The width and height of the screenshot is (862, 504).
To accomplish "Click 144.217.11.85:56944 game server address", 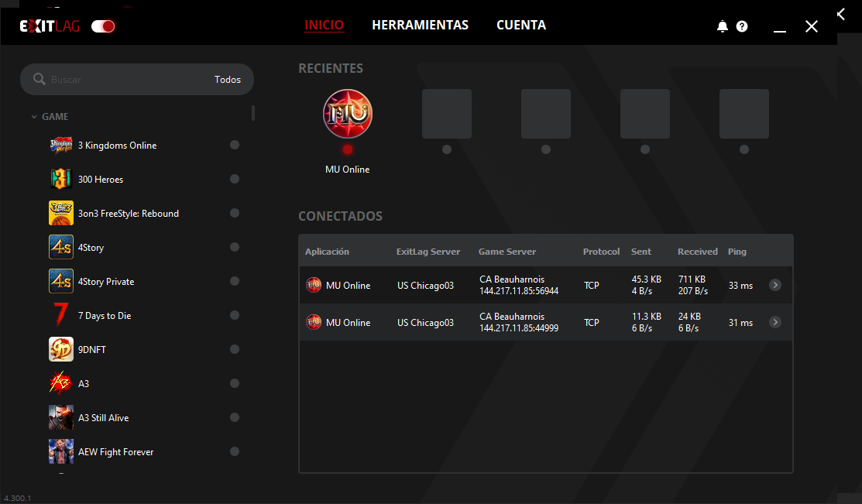I will click(x=519, y=291).
